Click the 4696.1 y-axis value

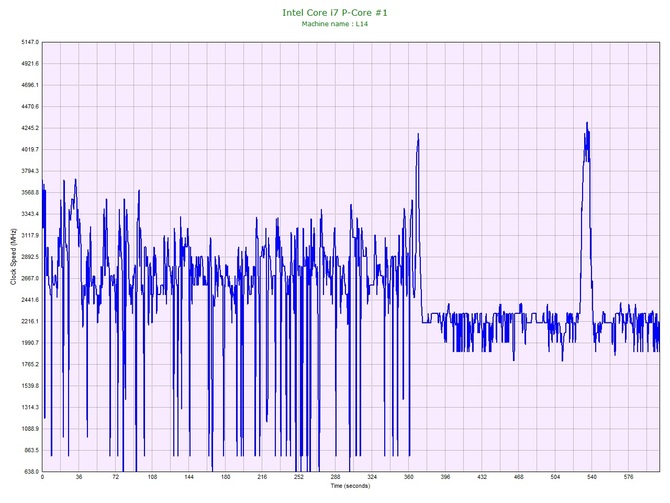[x=30, y=85]
